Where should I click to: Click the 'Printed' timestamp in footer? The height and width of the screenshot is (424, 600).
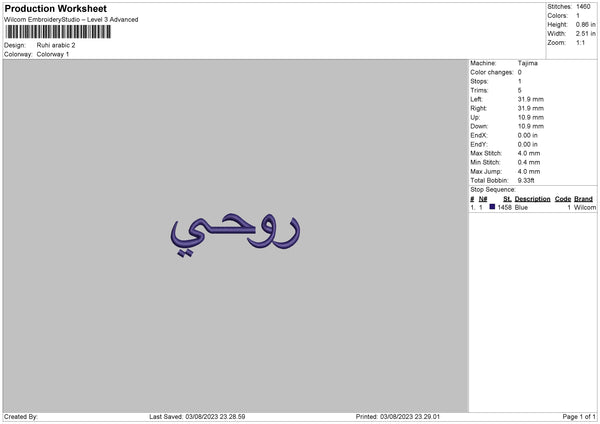pyautogui.click(x=398, y=417)
